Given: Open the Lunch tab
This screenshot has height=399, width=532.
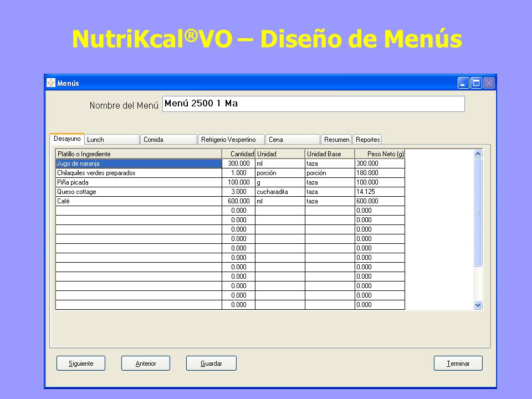Looking at the screenshot, I should click(112, 140).
